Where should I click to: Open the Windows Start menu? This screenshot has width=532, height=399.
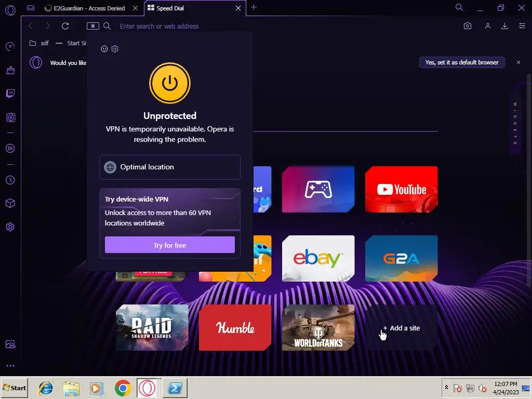point(14,388)
